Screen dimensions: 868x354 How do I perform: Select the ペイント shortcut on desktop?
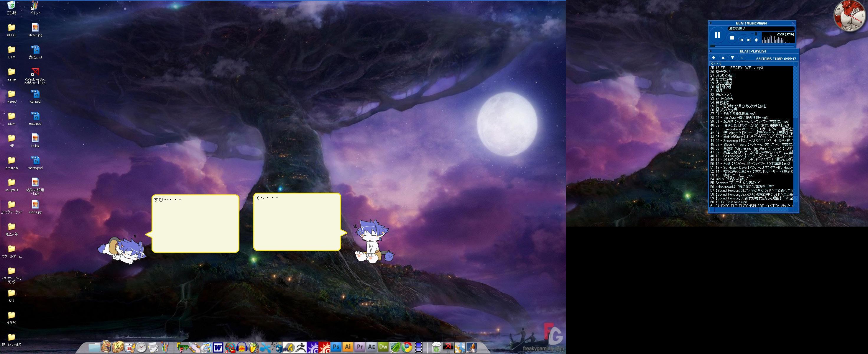pyautogui.click(x=35, y=7)
